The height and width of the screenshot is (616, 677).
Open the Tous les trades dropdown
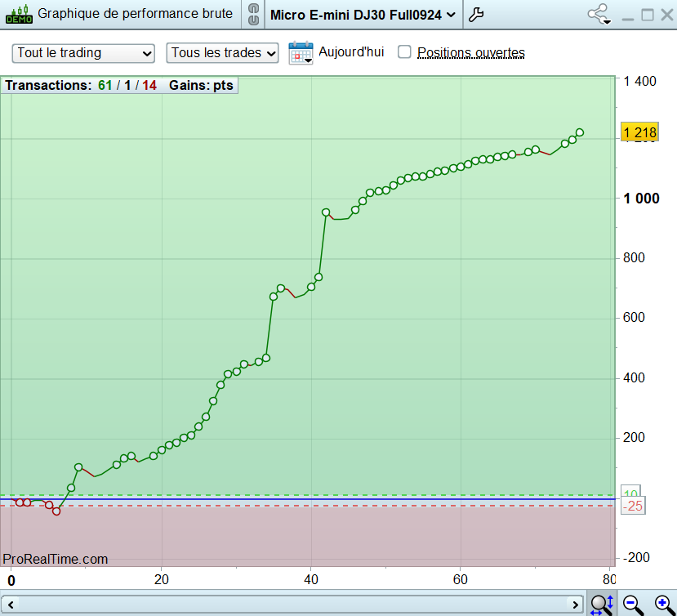222,54
